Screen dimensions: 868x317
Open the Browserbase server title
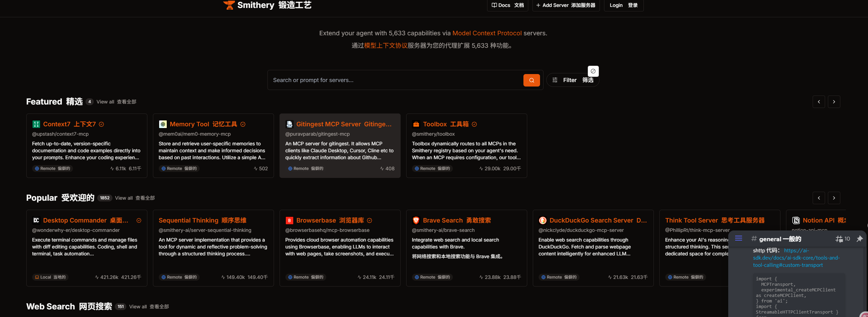coord(330,220)
